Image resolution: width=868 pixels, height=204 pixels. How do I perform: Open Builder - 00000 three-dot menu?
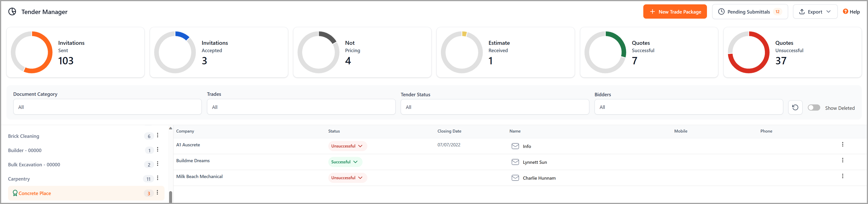[x=158, y=150]
